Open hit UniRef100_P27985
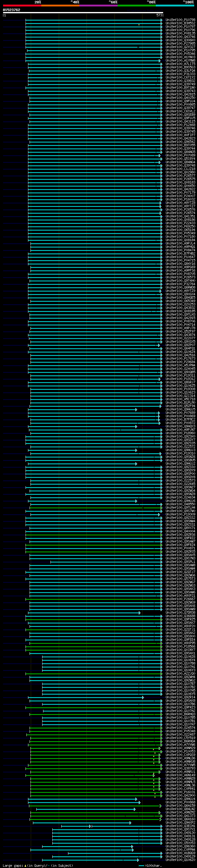 pyautogui.click(x=180, y=43)
